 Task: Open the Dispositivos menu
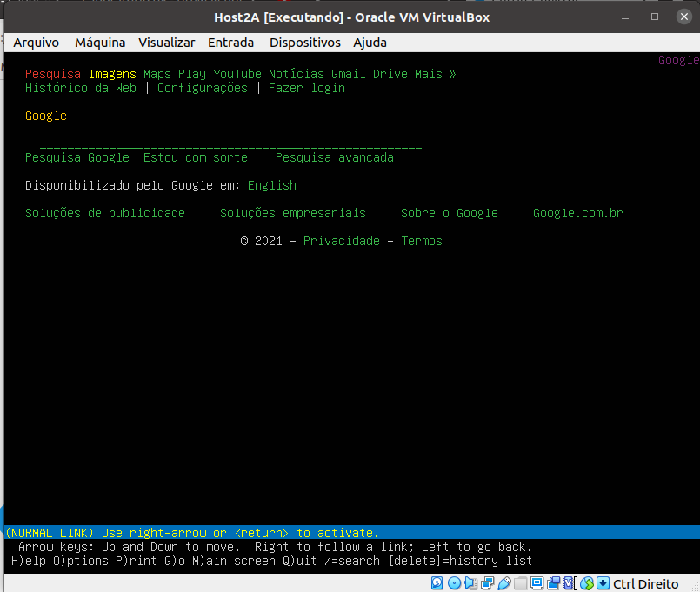[305, 43]
